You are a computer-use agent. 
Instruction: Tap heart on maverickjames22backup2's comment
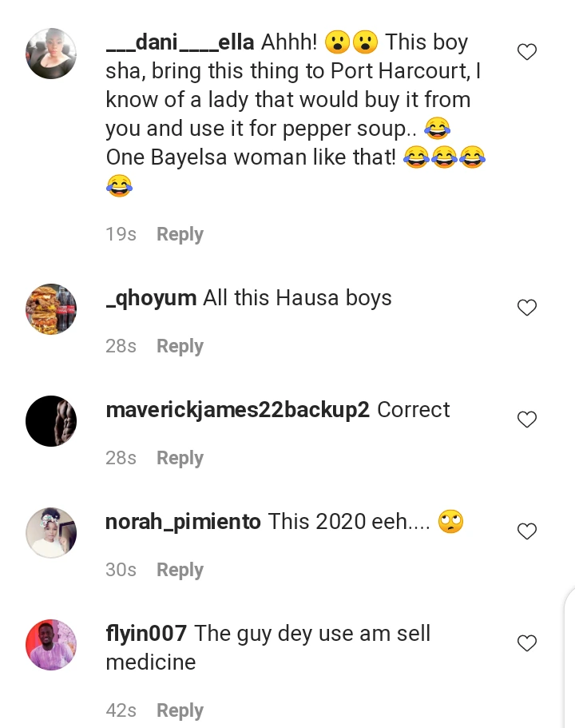(527, 420)
